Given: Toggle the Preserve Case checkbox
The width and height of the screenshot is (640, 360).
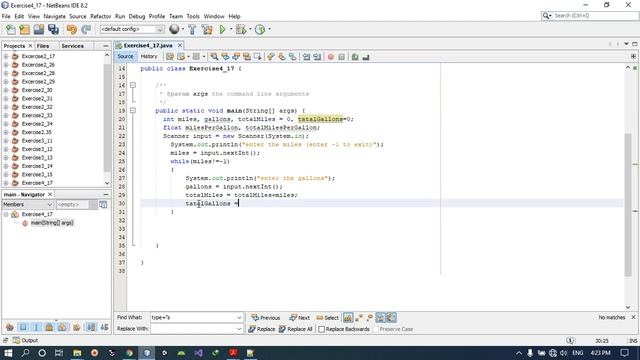Looking at the screenshot, I should (376, 329).
